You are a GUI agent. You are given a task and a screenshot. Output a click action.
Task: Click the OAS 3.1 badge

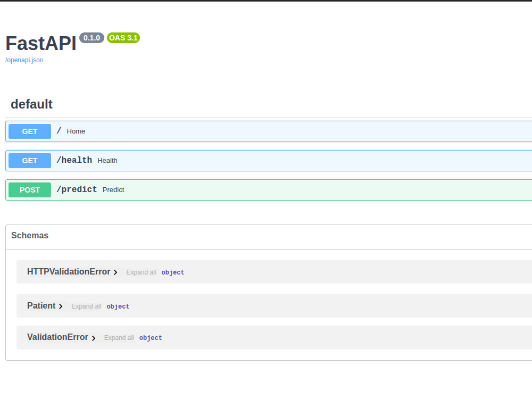[123, 38]
